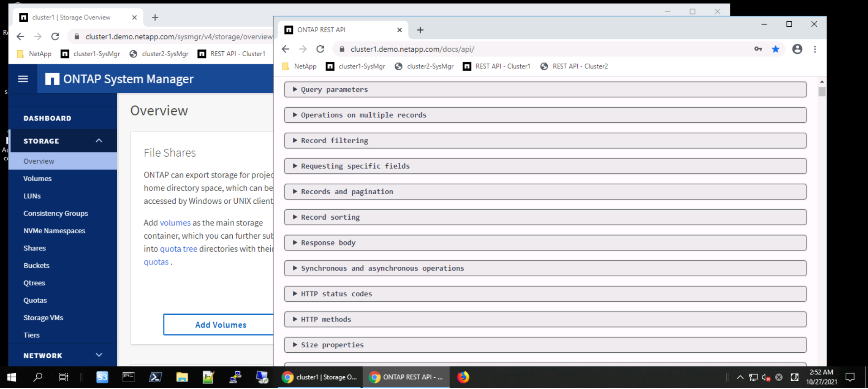Expand Synchronous and asynchronous operations section
The width and height of the screenshot is (868, 389).
545,268
